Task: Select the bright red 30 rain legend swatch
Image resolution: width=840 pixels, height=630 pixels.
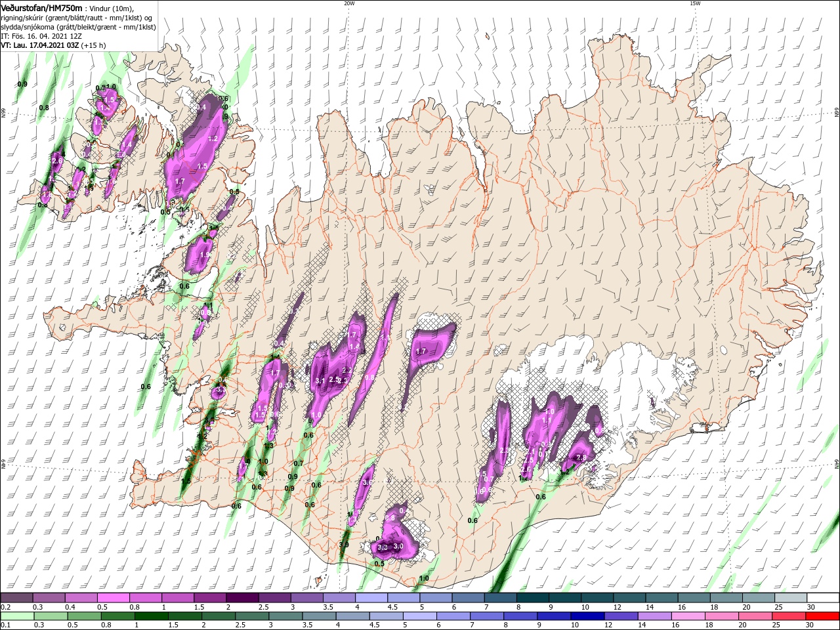Action: tap(822, 616)
